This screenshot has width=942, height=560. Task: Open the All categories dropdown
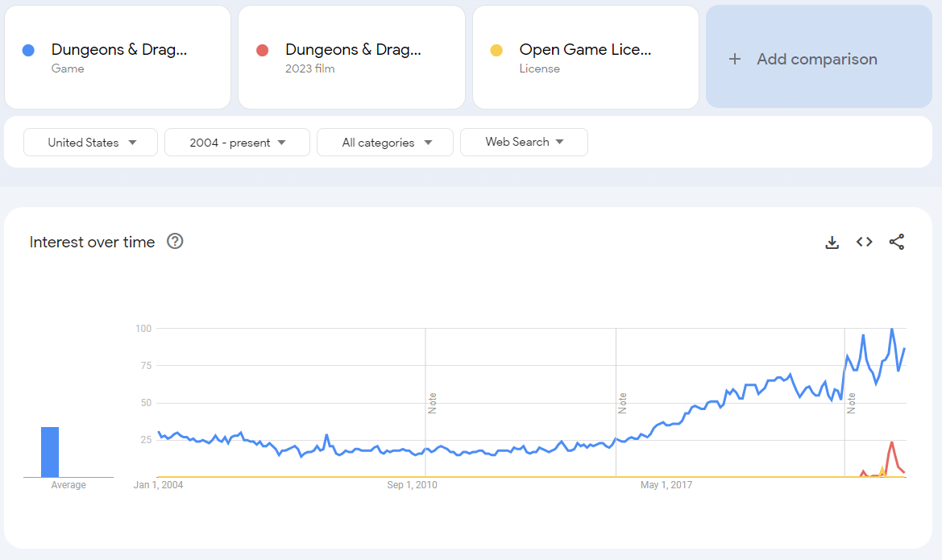(385, 143)
